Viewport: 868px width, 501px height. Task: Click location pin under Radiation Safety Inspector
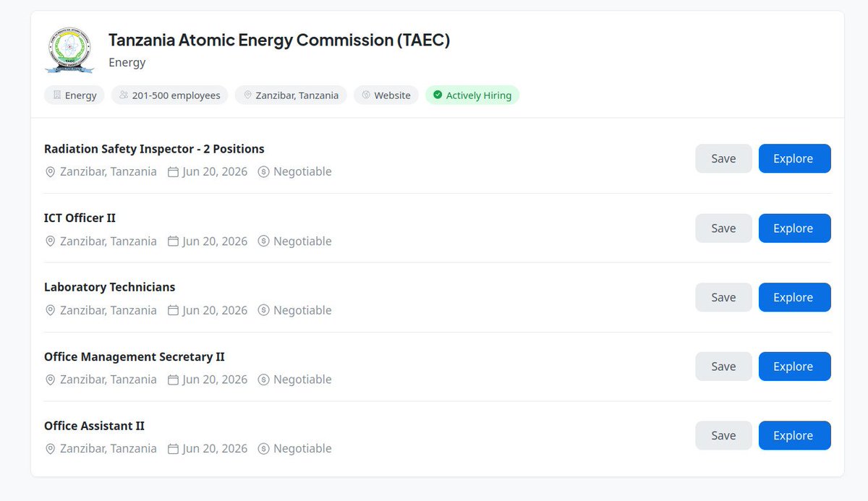(x=50, y=172)
